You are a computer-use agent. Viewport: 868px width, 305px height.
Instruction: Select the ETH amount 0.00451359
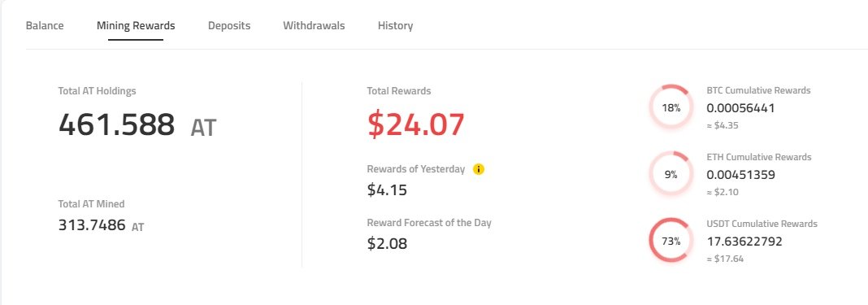[740, 175]
